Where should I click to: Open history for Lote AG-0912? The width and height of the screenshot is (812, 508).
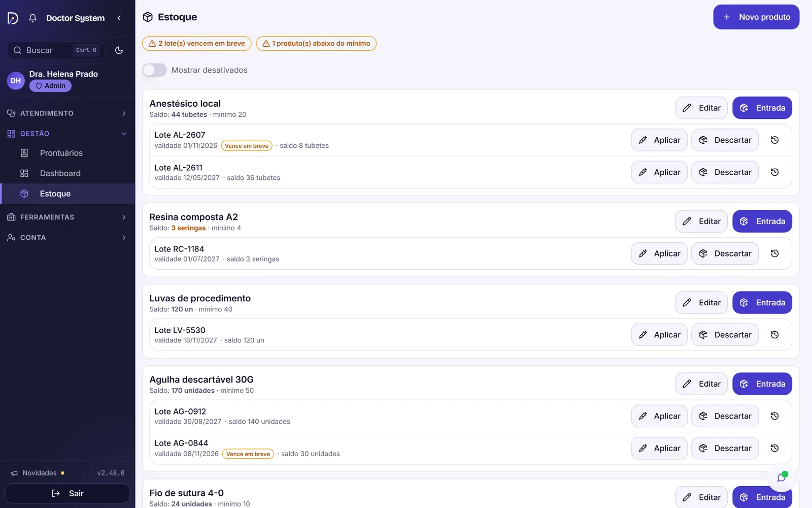[x=774, y=416]
